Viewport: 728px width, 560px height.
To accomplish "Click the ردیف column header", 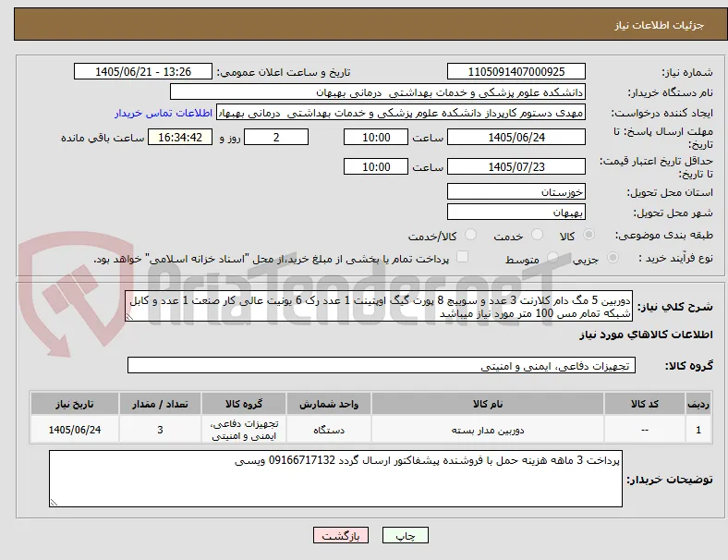I will 698,404.
